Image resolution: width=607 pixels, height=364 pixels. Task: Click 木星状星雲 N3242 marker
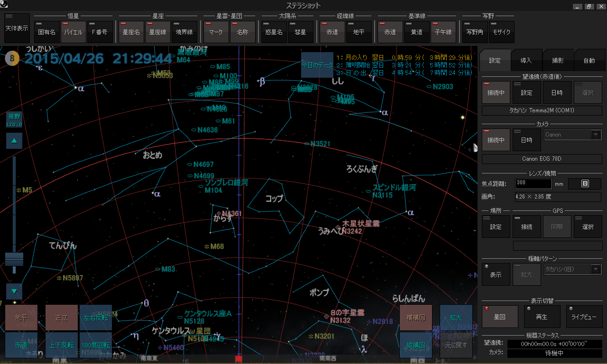(338, 228)
